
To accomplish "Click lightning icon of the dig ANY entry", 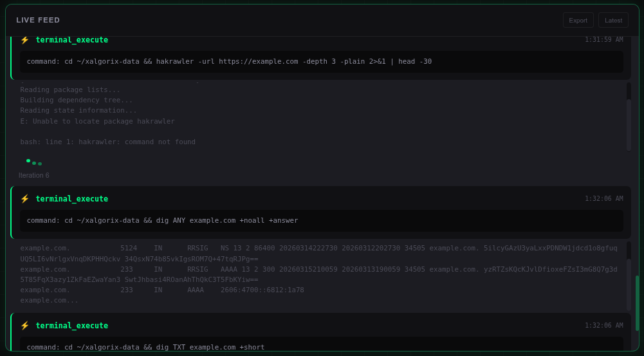I will pyautogui.click(x=25, y=199).
